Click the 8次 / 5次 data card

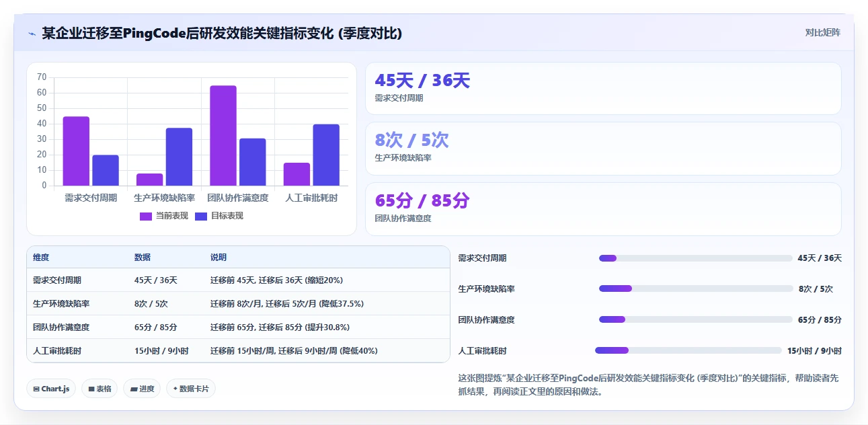tap(603, 149)
